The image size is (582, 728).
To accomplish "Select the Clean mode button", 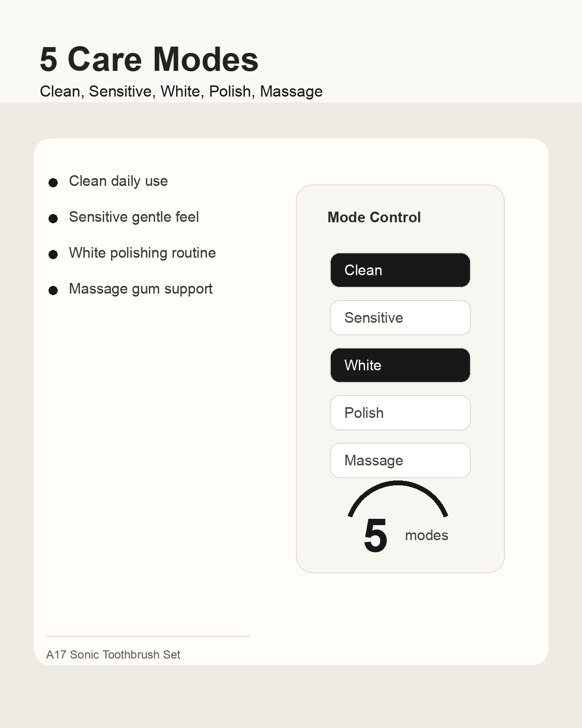I will [400, 270].
